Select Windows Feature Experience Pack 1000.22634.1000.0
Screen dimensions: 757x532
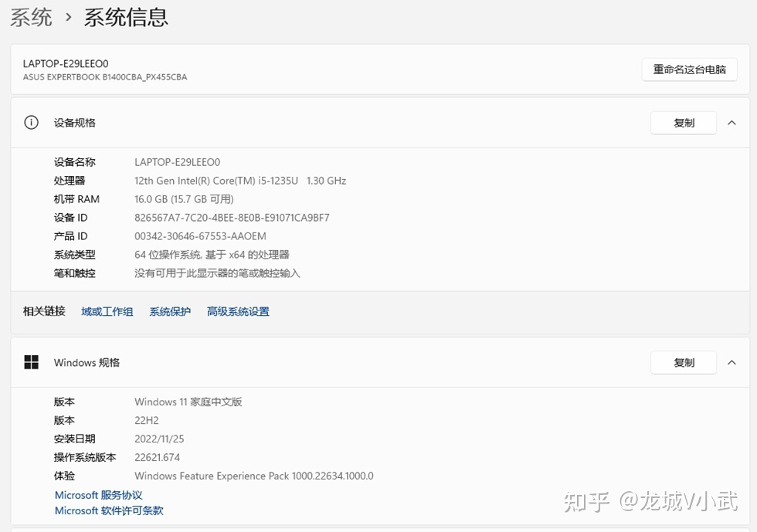coord(254,476)
